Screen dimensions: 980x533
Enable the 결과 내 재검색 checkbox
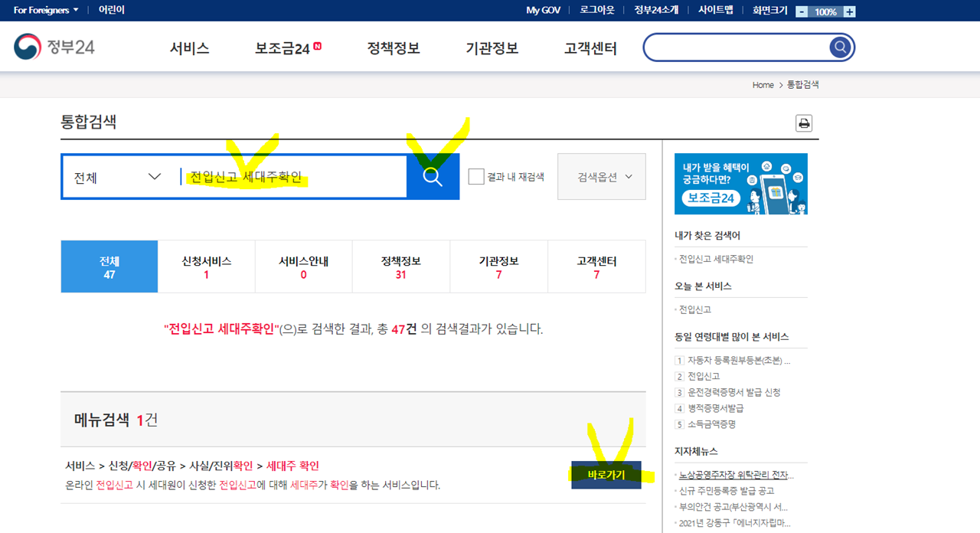475,176
